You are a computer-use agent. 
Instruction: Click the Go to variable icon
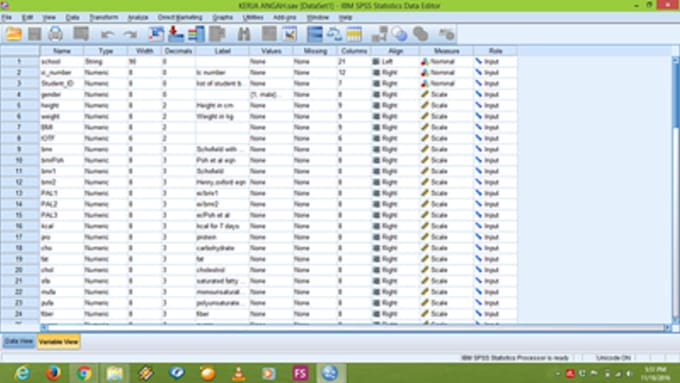(x=176, y=34)
